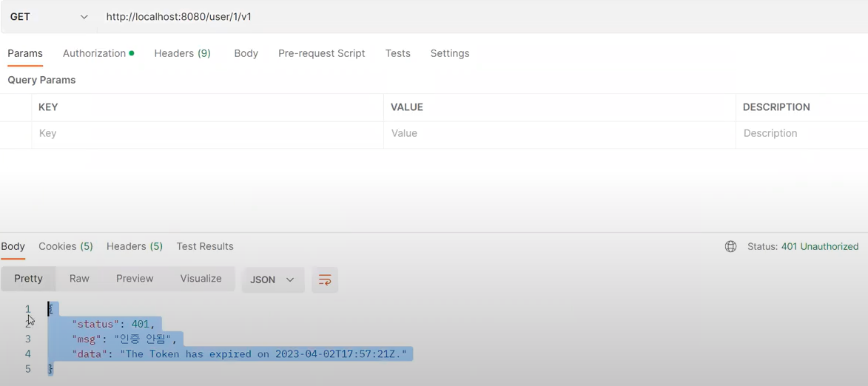Screen dimensions: 868x386
Task: Click the query param Description input
Action: pos(802,134)
